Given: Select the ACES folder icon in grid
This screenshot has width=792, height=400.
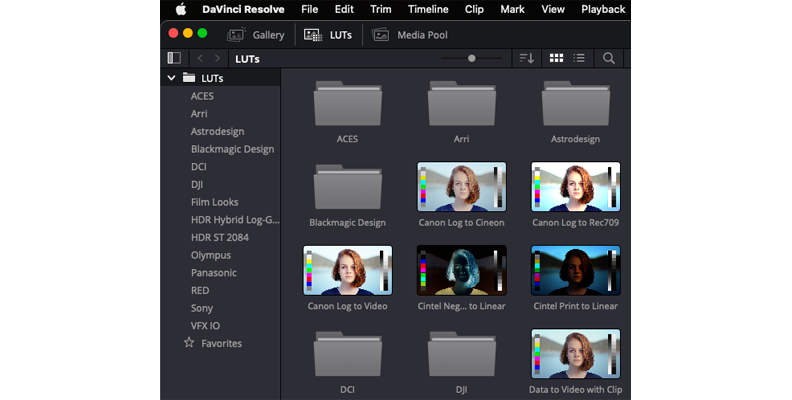Looking at the screenshot, I should coord(348,104).
